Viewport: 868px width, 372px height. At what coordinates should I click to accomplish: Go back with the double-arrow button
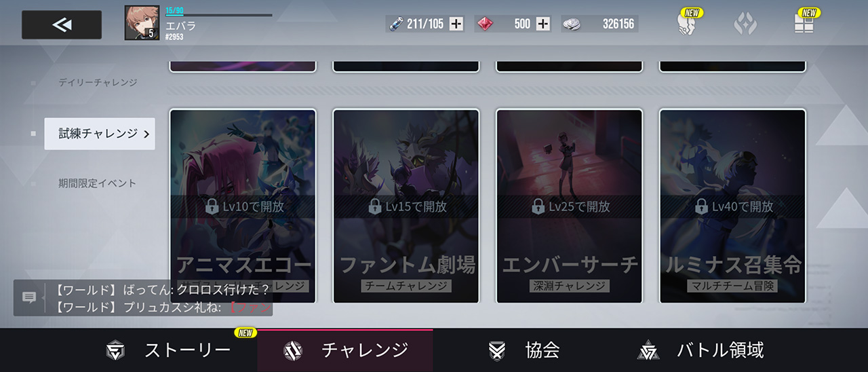(x=62, y=25)
